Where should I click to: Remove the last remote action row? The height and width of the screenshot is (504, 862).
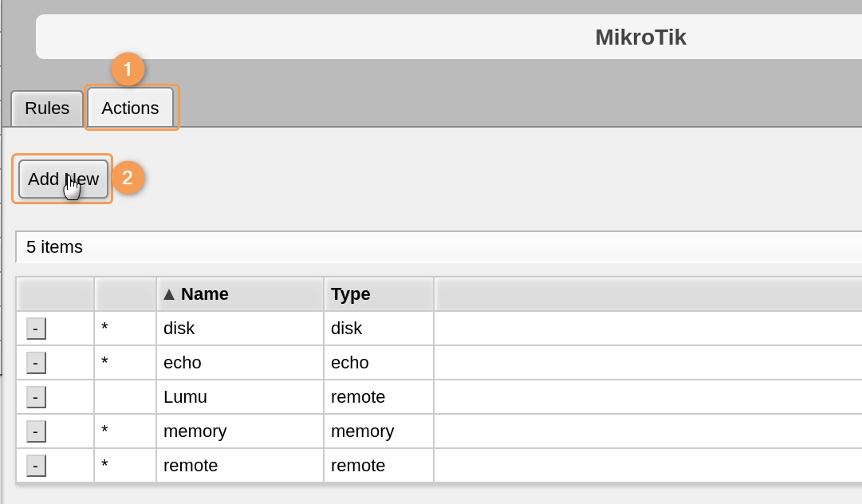36,466
